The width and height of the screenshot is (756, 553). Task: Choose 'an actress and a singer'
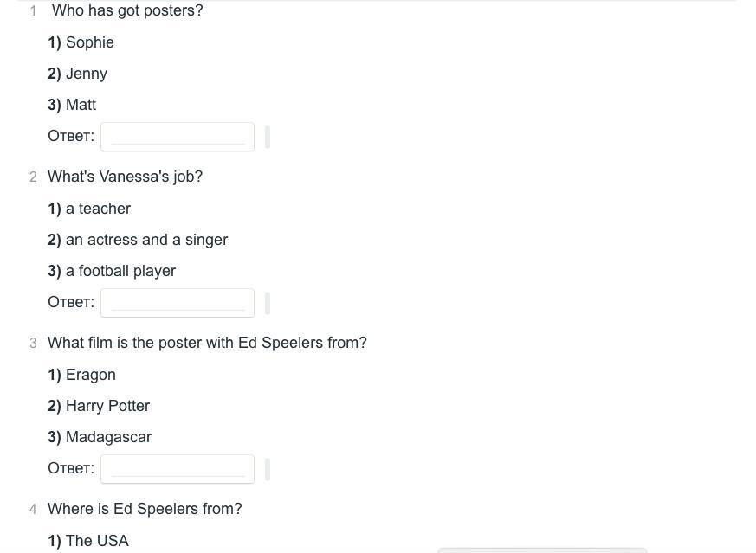pyautogui.click(x=146, y=240)
